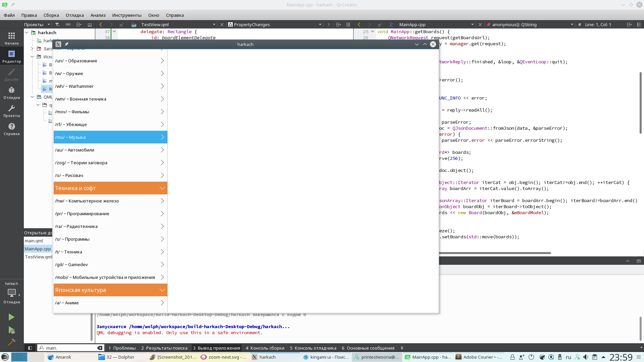Image resolution: width=644 pixels, height=362 pixels.
Task: Go back in TestView.qml editor
Action: (x=101, y=24)
